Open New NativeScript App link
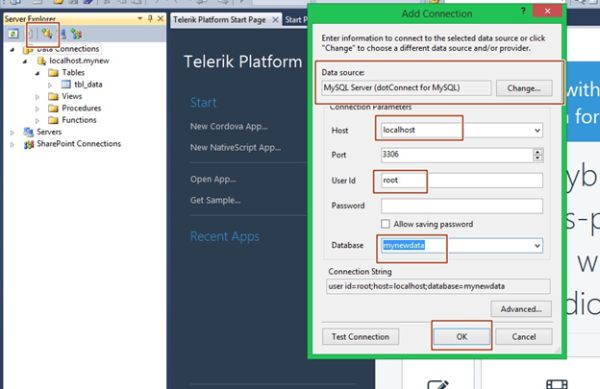Screen dimensions: 600x389 (235, 147)
